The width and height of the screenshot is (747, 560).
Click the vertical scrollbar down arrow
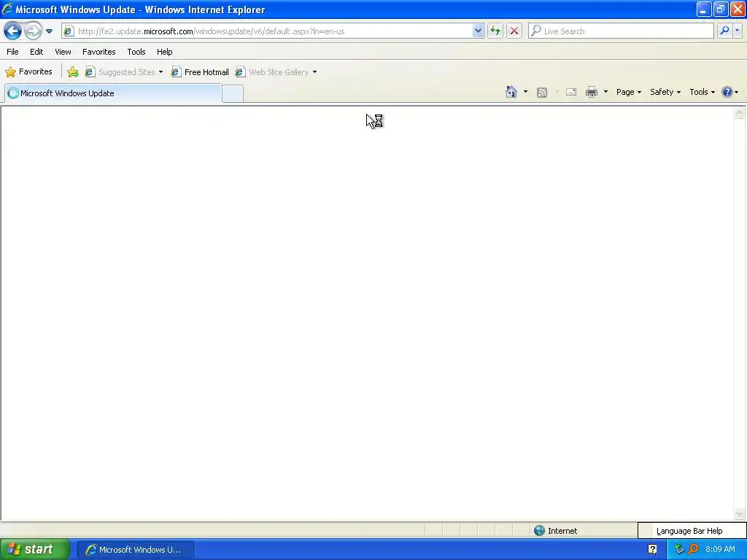(x=740, y=514)
